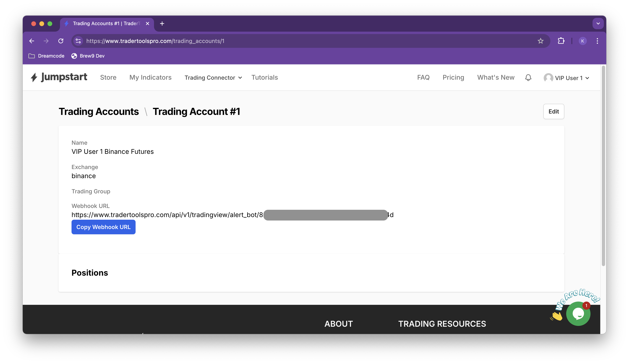The width and height of the screenshot is (629, 364).
Task: Click the Trading Group label
Action: tap(91, 191)
